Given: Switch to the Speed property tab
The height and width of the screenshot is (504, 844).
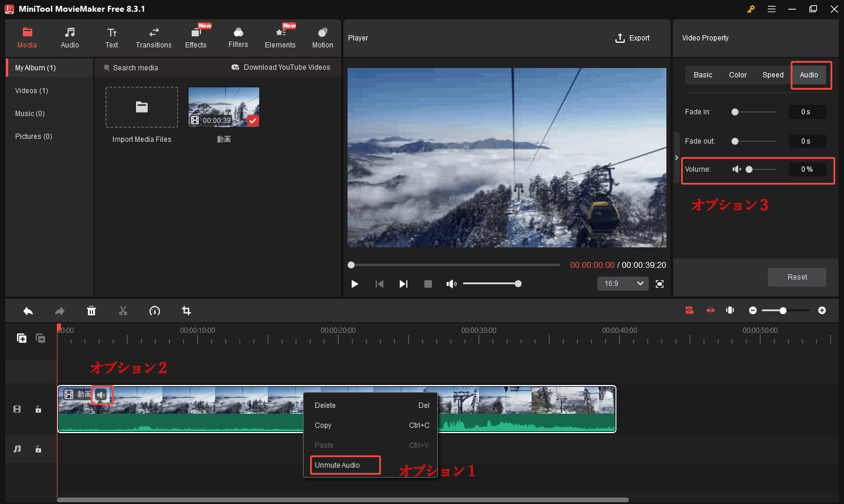Looking at the screenshot, I should [772, 75].
